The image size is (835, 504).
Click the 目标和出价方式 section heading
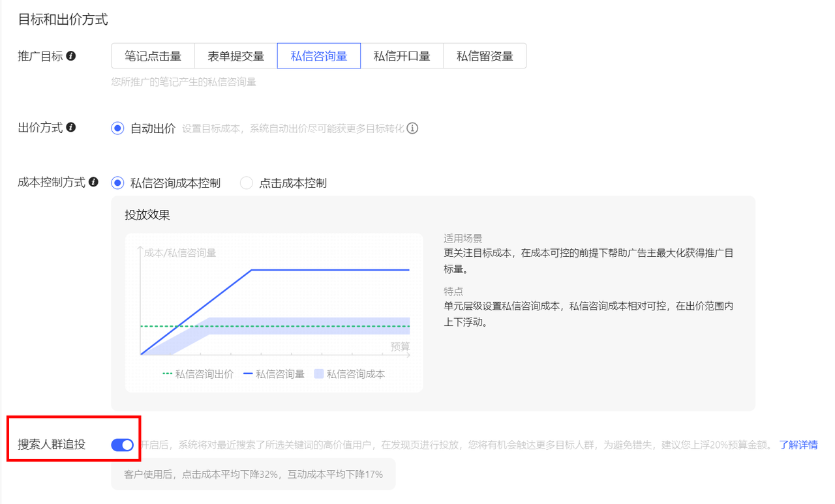click(63, 20)
